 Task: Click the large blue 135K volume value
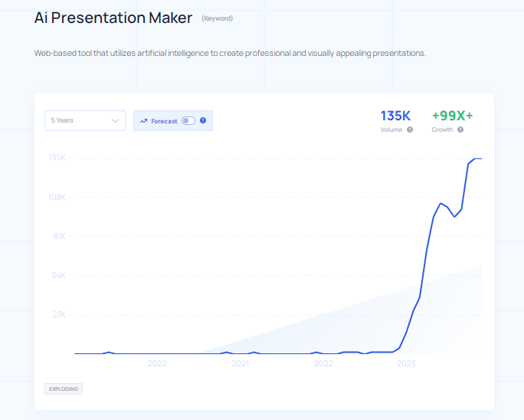click(x=396, y=116)
